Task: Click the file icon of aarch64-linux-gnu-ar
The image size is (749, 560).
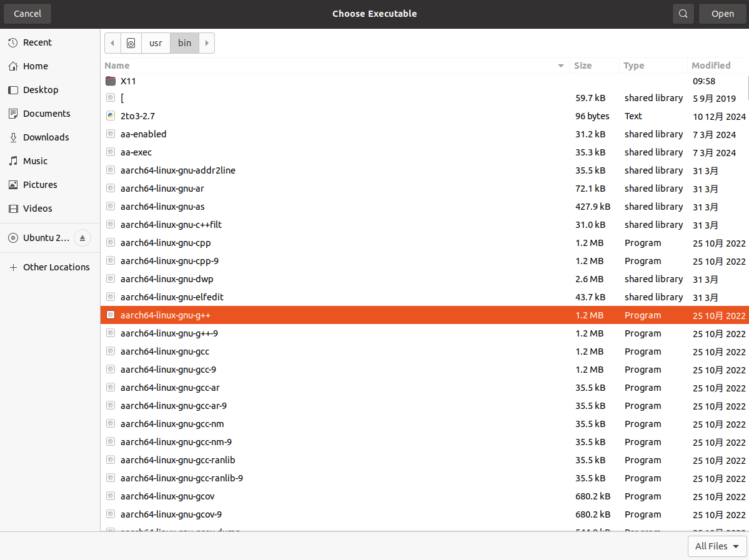Action: 111,188
